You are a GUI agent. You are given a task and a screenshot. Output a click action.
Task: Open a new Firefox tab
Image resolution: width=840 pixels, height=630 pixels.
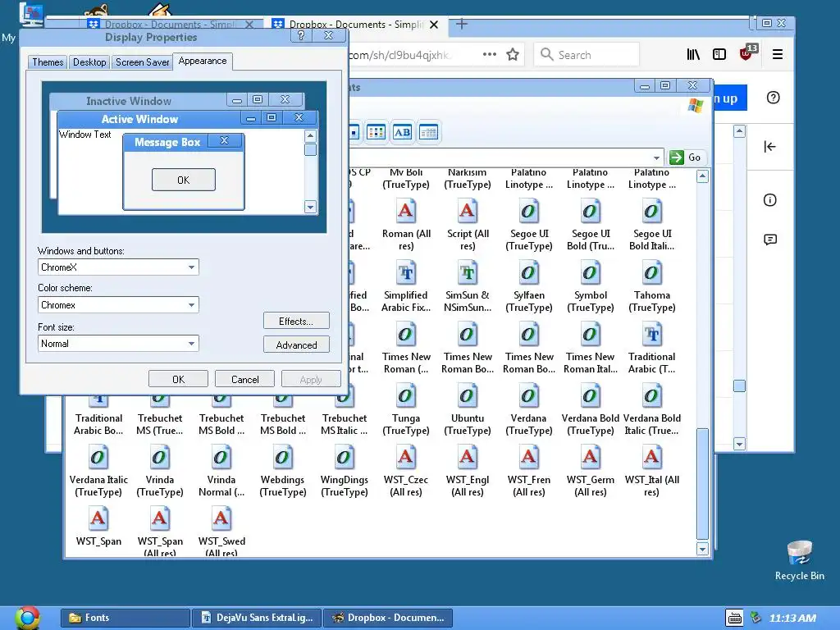click(462, 24)
